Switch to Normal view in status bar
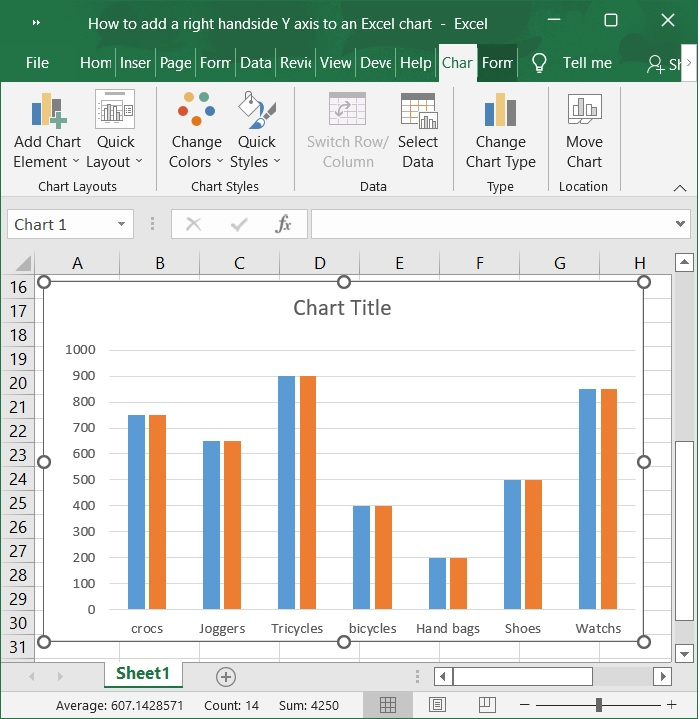 click(x=388, y=705)
